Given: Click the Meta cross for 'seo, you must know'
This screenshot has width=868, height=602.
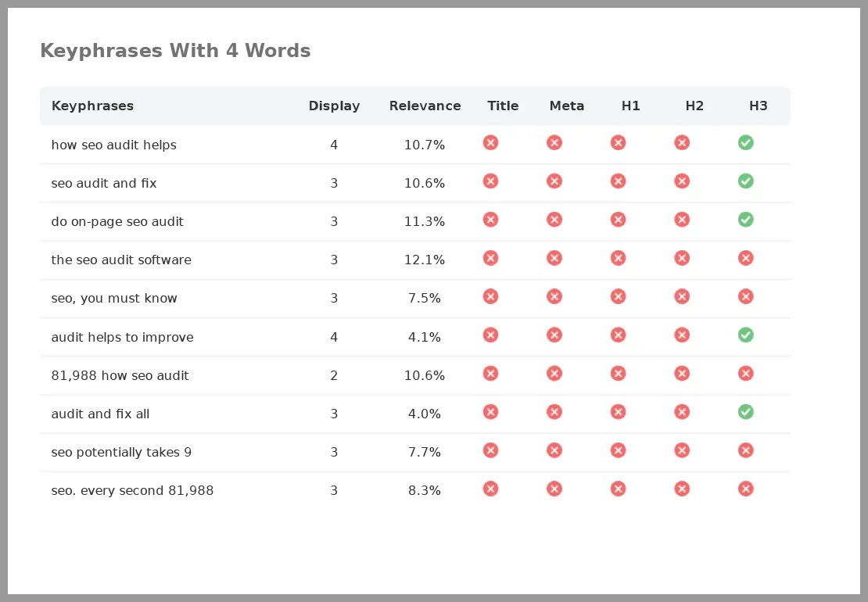Looking at the screenshot, I should pos(554,296).
